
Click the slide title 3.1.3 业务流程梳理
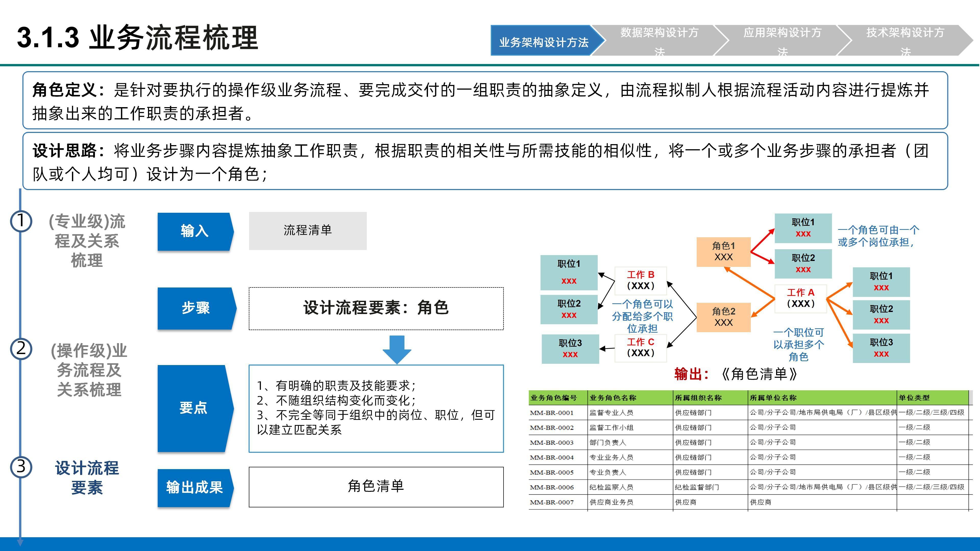pyautogui.click(x=138, y=38)
